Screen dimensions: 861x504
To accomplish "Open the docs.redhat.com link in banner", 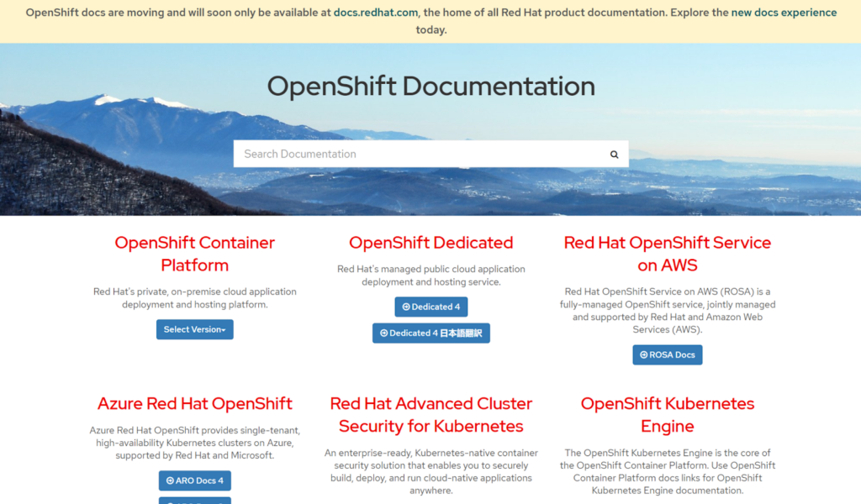I will [377, 13].
